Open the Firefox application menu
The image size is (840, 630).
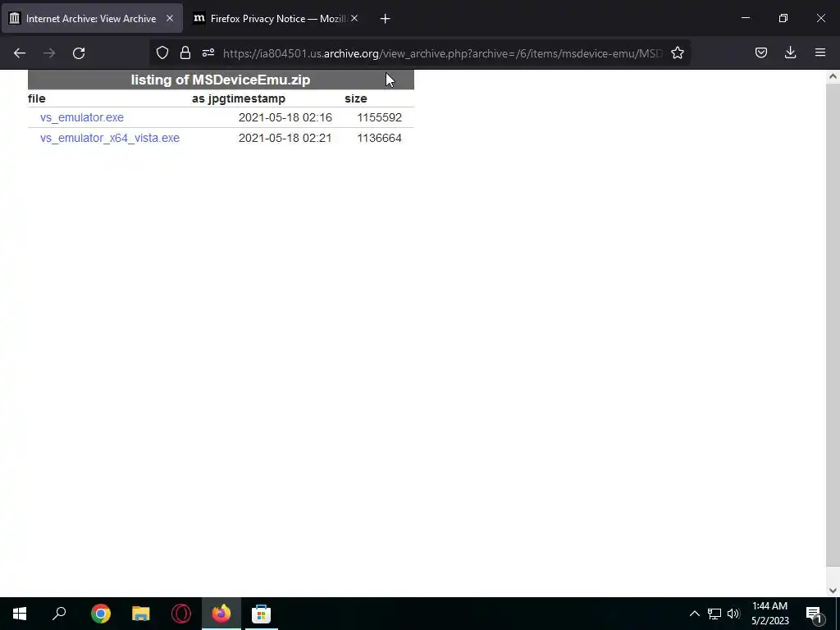pos(820,52)
